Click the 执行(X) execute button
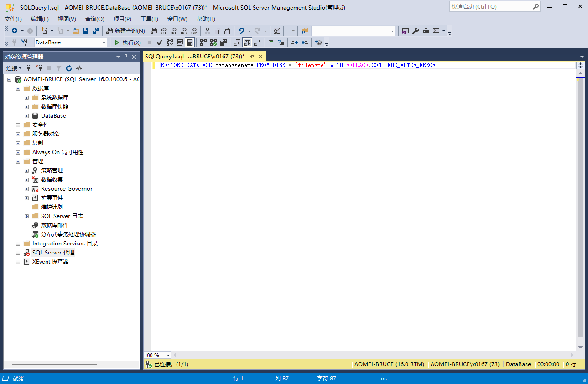 click(x=127, y=42)
